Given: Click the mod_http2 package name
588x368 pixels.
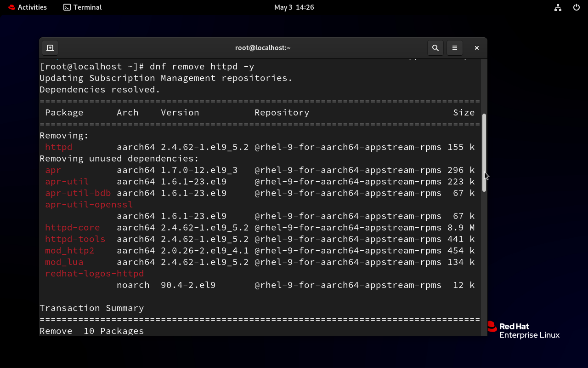Looking at the screenshot, I should pyautogui.click(x=70, y=251).
